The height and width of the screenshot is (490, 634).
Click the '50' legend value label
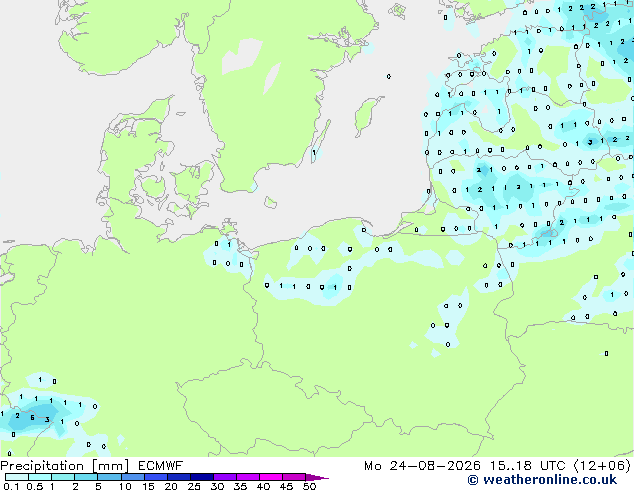click(309, 486)
